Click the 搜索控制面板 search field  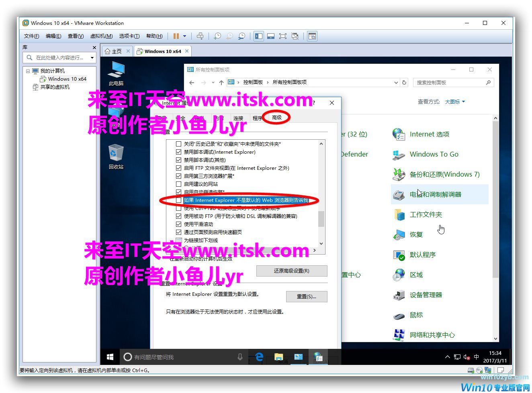[x=453, y=82]
